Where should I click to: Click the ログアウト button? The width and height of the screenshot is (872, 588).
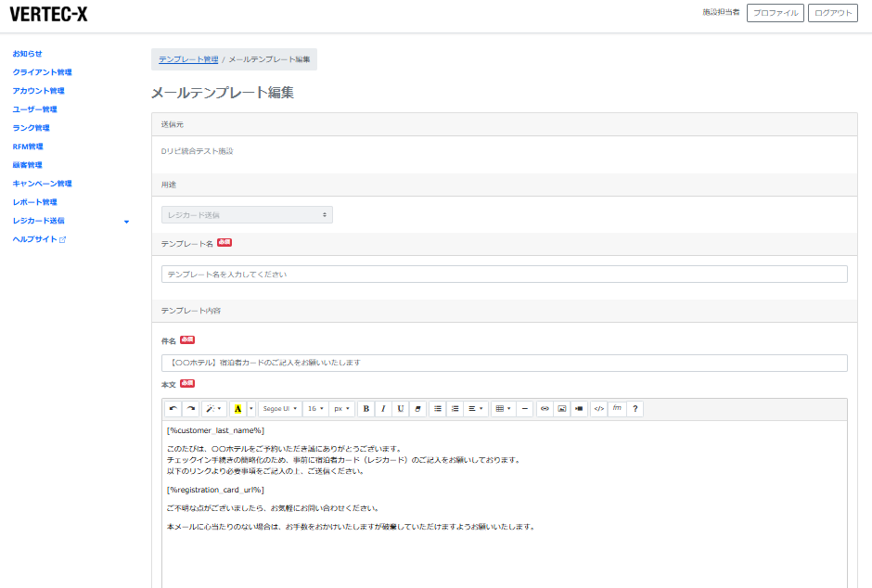(832, 13)
